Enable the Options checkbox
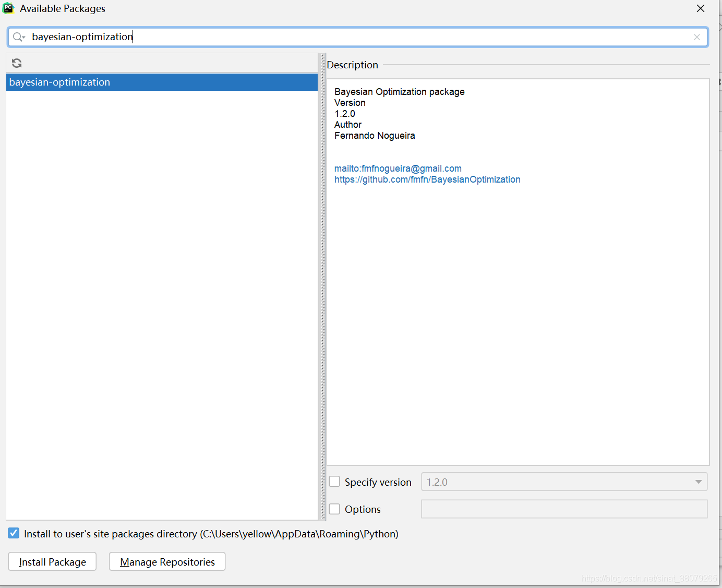The height and width of the screenshot is (588, 722). coord(334,509)
